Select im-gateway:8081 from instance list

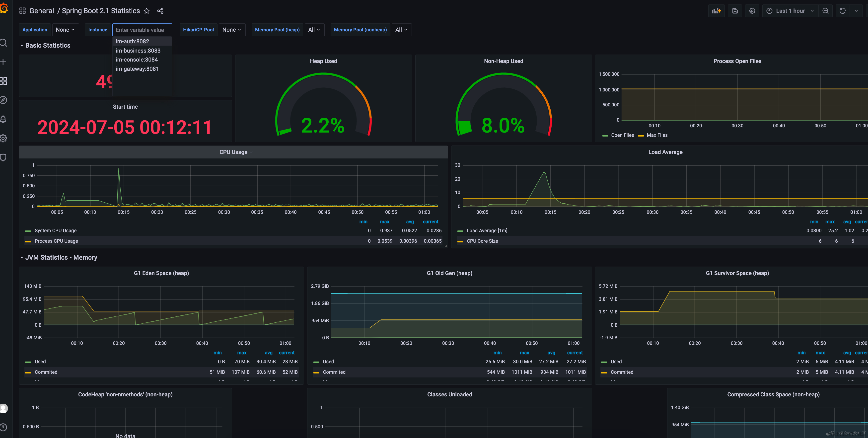[x=142, y=69]
